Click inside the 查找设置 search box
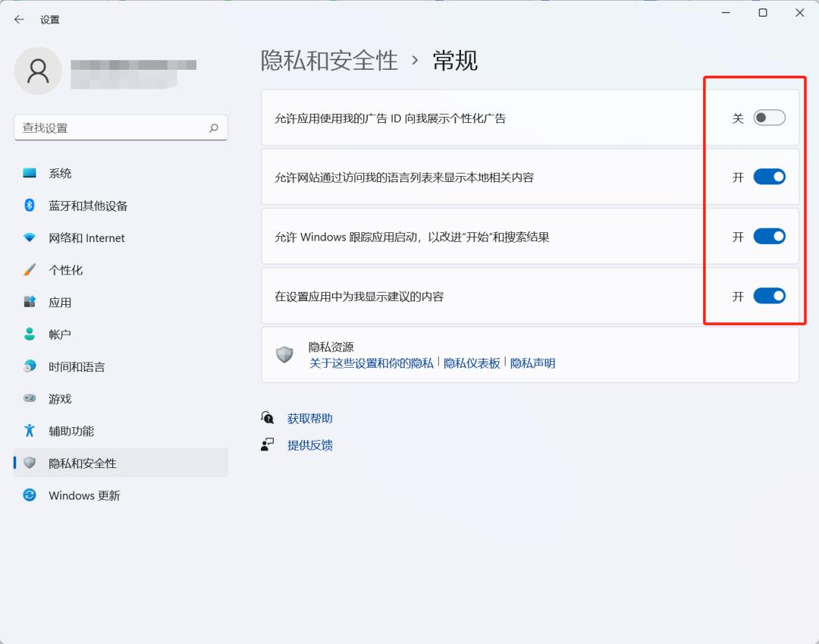The width and height of the screenshot is (819, 644). point(121,127)
